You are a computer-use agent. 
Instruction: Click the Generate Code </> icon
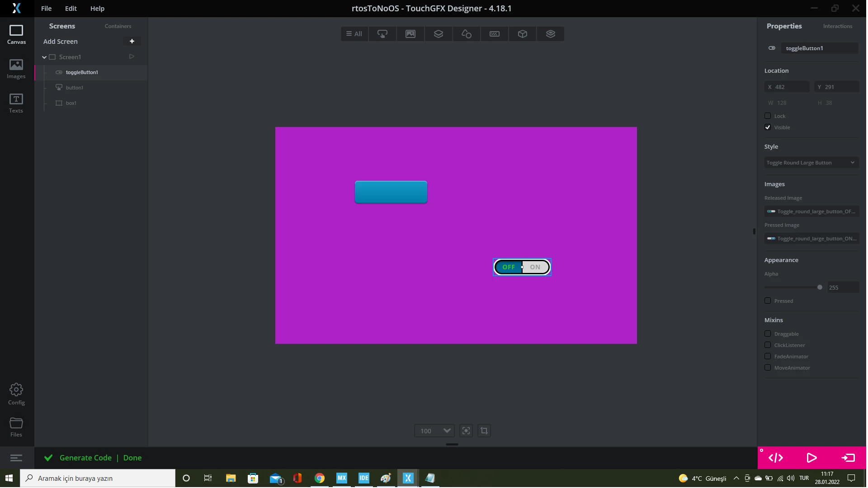776,458
